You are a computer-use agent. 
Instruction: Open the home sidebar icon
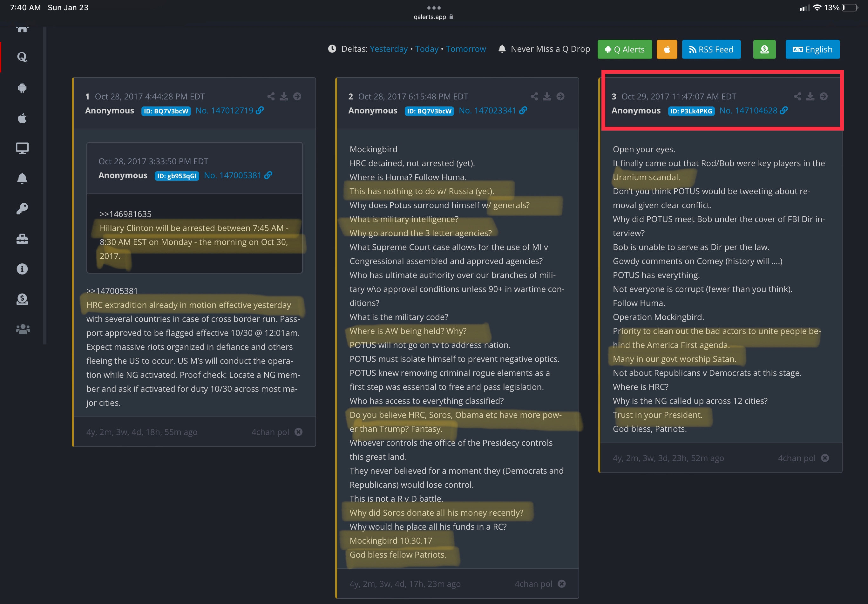click(x=22, y=29)
